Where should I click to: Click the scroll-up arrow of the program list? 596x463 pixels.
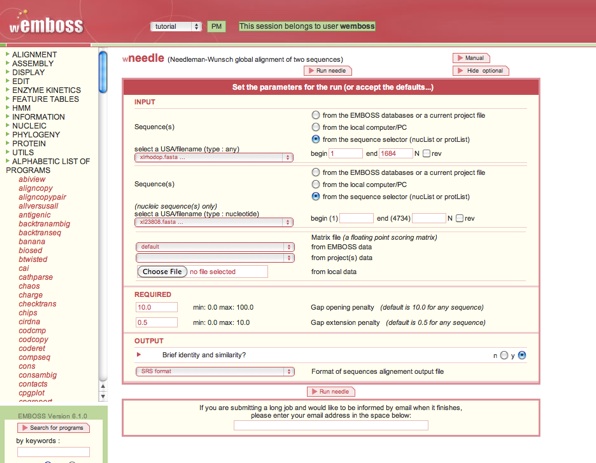(103, 387)
